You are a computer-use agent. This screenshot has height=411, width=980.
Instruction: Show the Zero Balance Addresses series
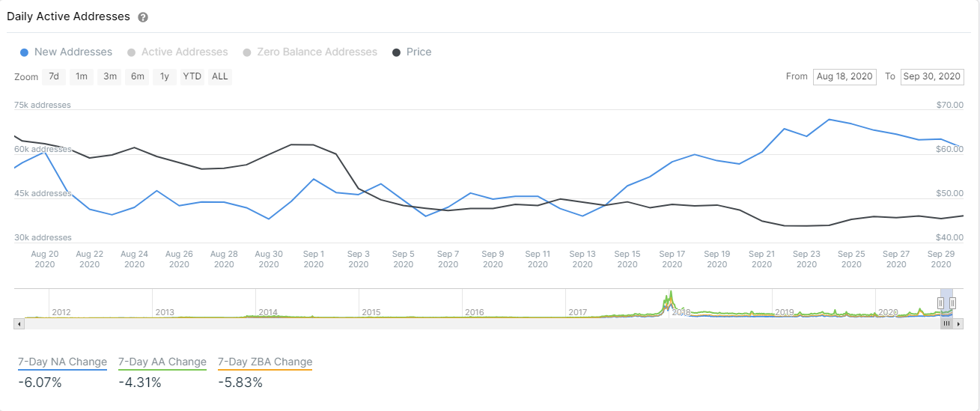pyautogui.click(x=310, y=52)
